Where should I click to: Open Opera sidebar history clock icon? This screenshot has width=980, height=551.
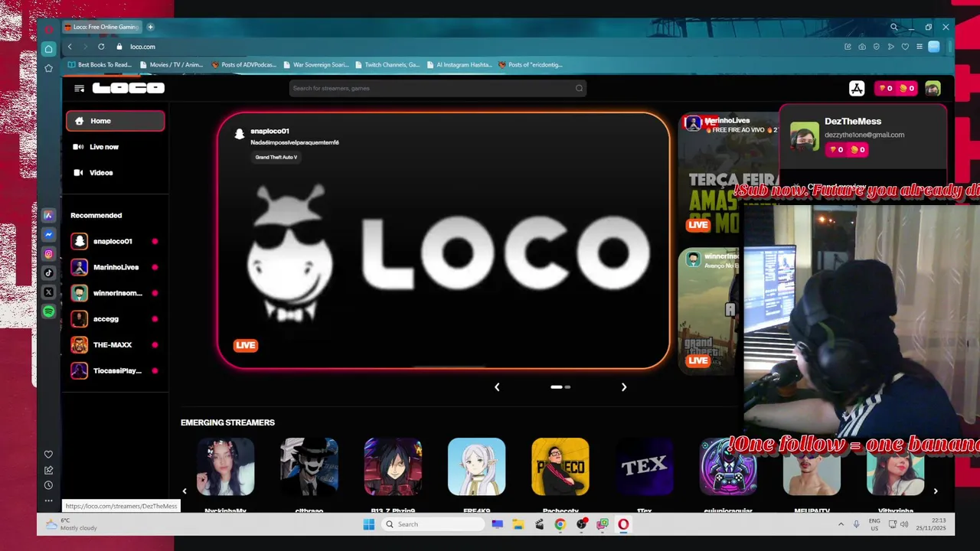click(x=48, y=485)
